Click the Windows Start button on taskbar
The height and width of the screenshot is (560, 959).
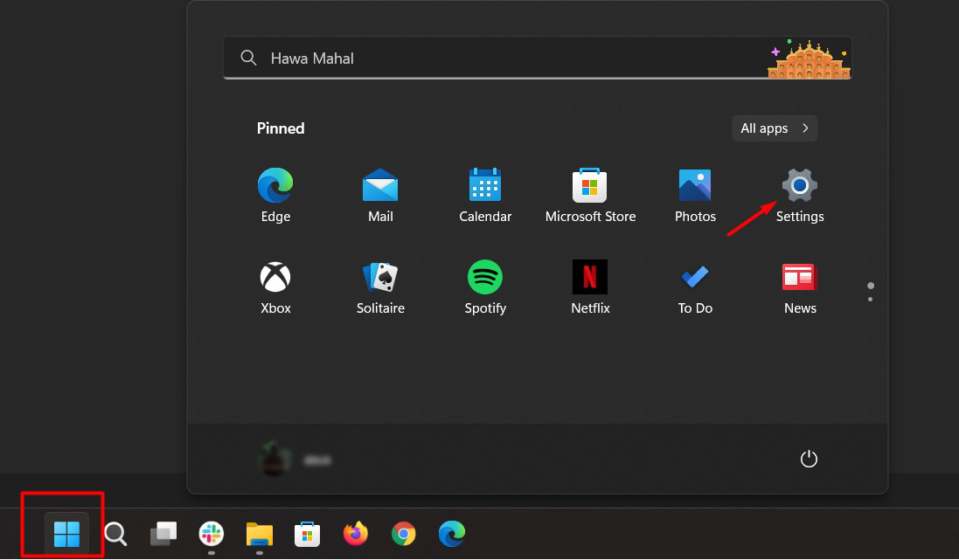pyautogui.click(x=66, y=534)
